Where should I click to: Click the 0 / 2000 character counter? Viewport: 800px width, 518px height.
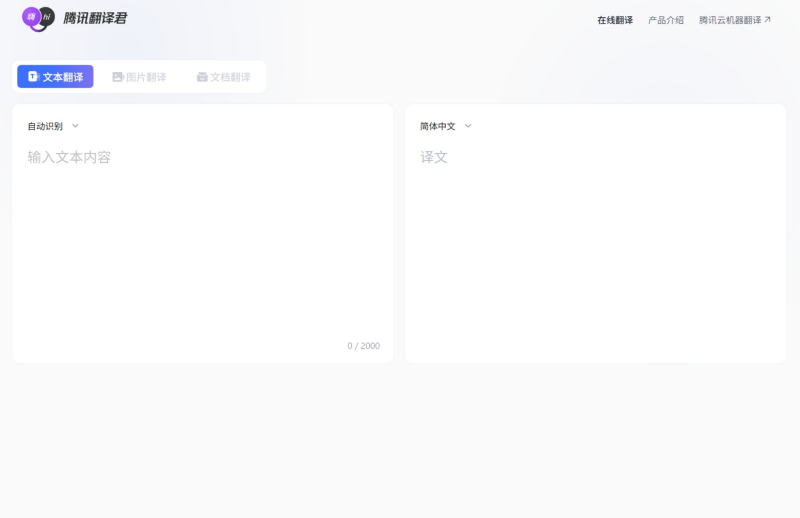[363, 346]
